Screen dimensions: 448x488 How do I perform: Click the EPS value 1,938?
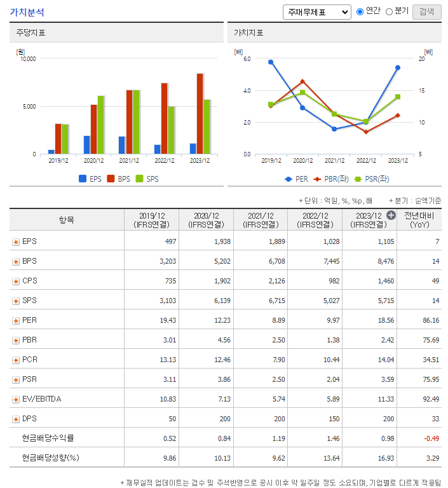click(x=222, y=242)
